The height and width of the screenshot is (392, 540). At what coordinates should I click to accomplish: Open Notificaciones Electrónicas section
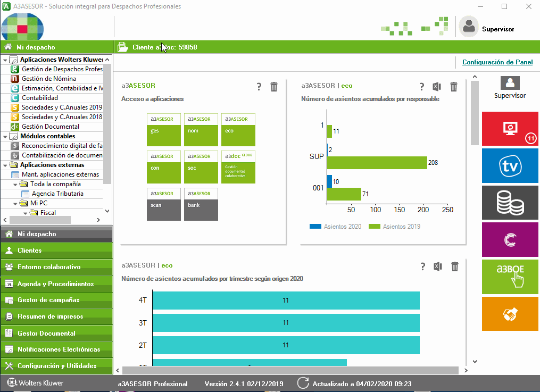pos(57,349)
